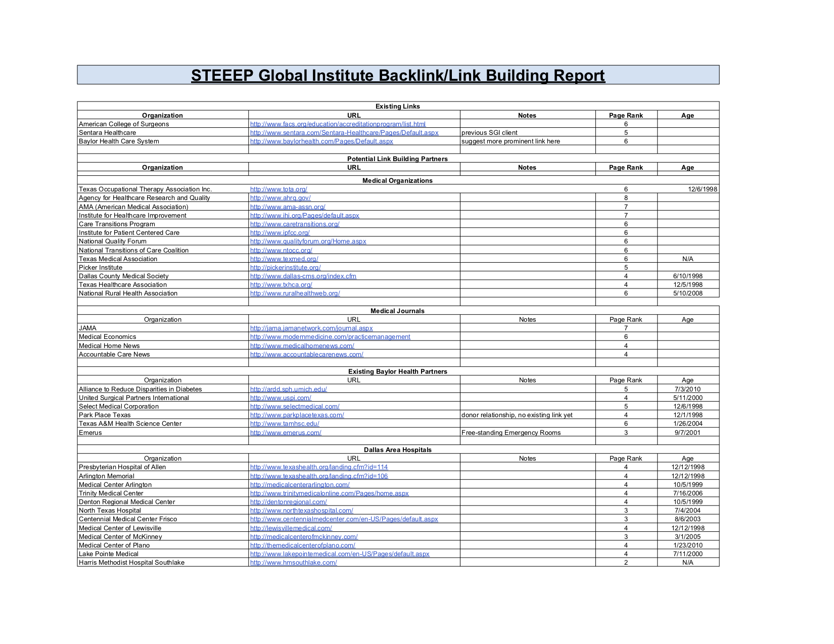834x644 pixels.
Task: Open the www.ipfcc.org link
Action: (280, 232)
